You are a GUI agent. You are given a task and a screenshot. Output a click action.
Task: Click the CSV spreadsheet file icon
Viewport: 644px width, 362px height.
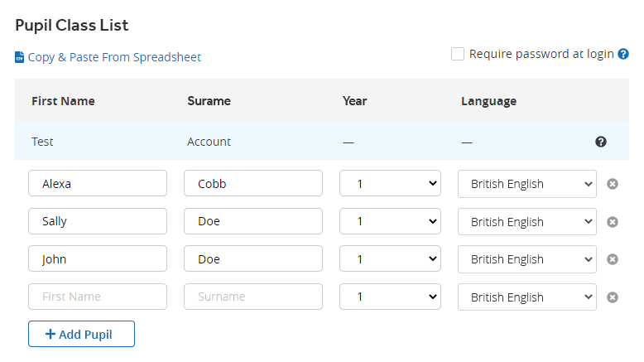(19, 57)
